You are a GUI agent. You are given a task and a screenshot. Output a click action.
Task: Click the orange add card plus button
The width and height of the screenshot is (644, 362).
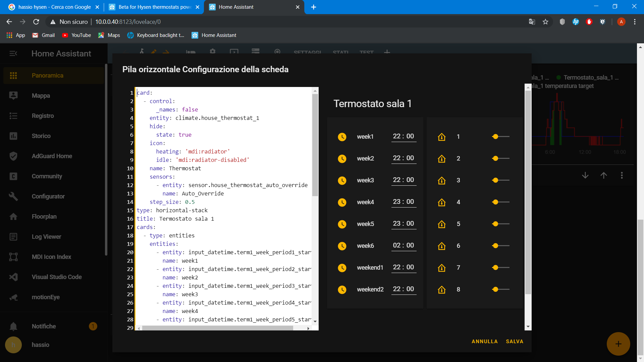pyautogui.click(x=618, y=344)
